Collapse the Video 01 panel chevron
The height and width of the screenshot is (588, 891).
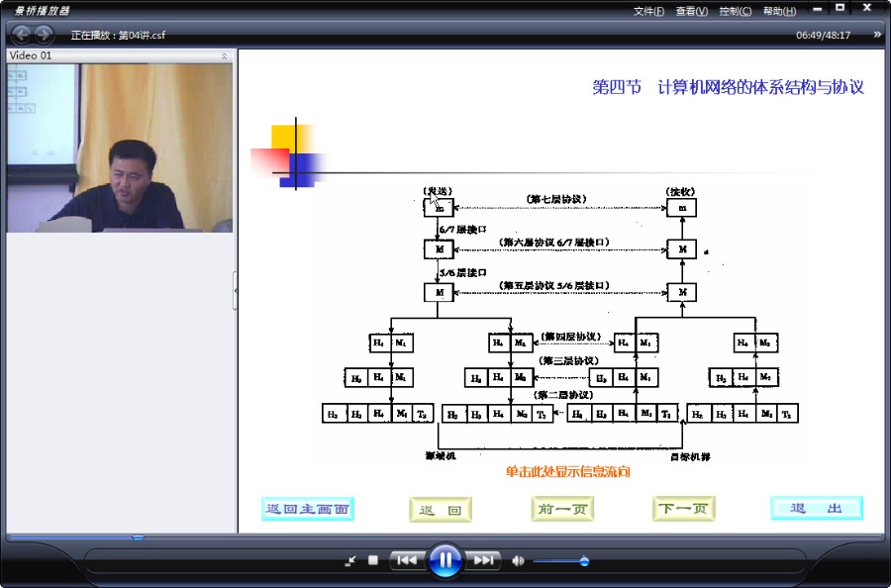pyautogui.click(x=224, y=55)
